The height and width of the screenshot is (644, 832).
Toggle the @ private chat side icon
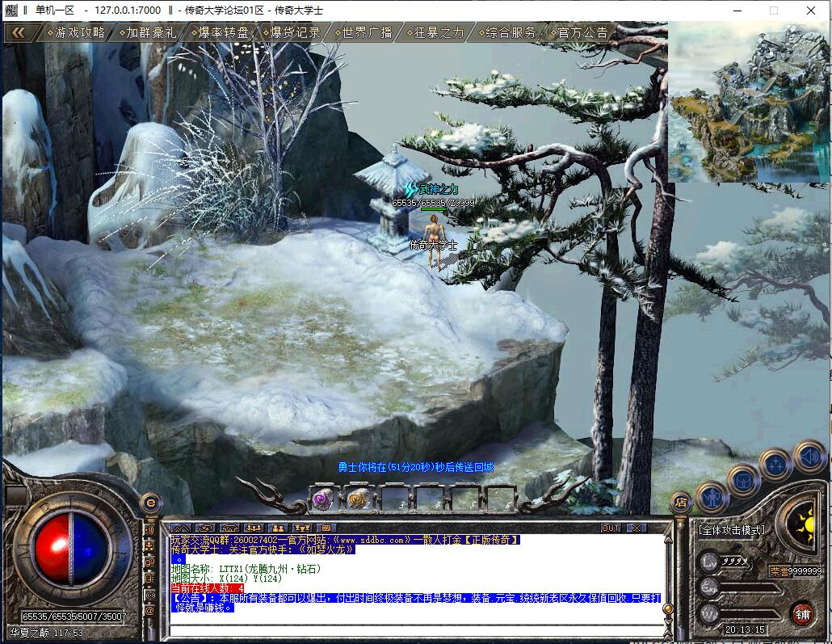click(150, 611)
